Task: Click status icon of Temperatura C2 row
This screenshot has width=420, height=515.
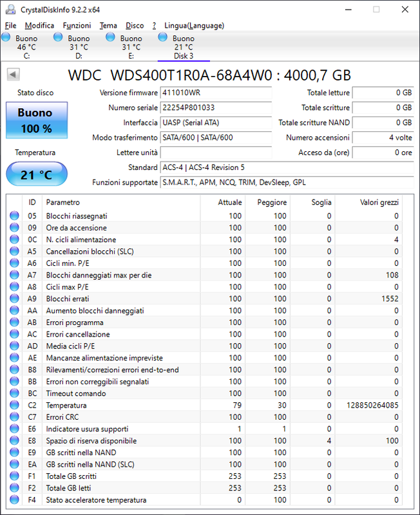Action: [x=14, y=405]
